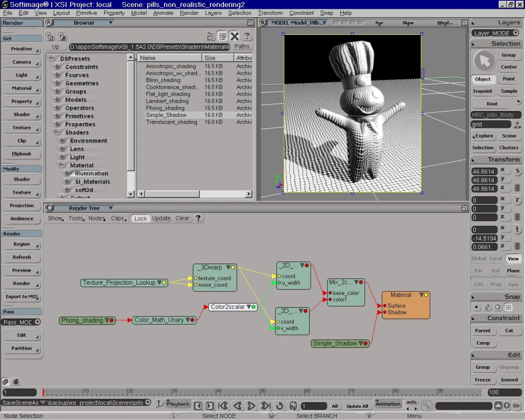Switch Browser to detailed list view icon
Screen dimensions: 525x420
223,36
